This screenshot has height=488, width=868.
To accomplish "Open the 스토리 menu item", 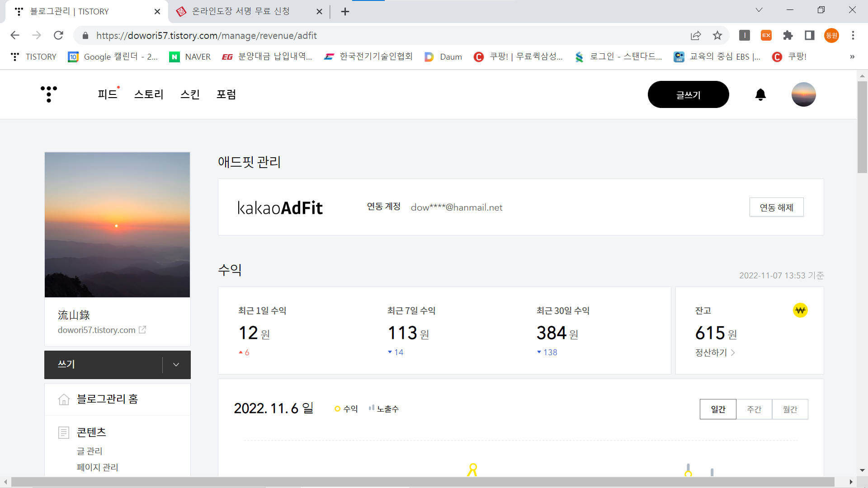I will 149,94.
